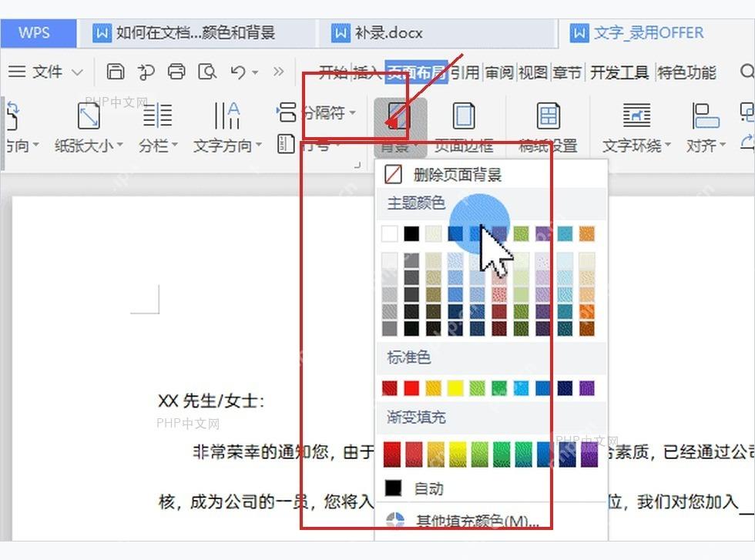The image size is (755, 560).
Task: Open 其他填充颜色(M)... option
Action: coord(492,521)
